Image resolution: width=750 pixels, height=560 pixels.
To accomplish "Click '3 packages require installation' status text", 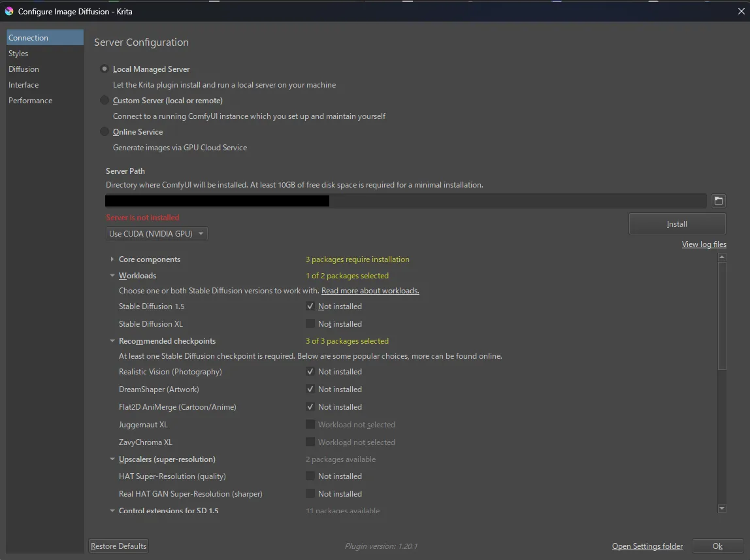I will coord(357,259).
